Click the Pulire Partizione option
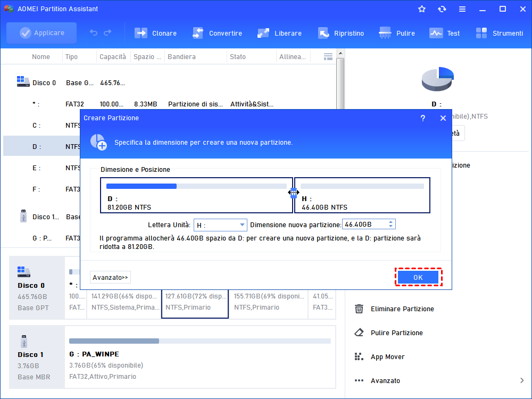Viewport: 532px width, 399px height. click(x=397, y=333)
